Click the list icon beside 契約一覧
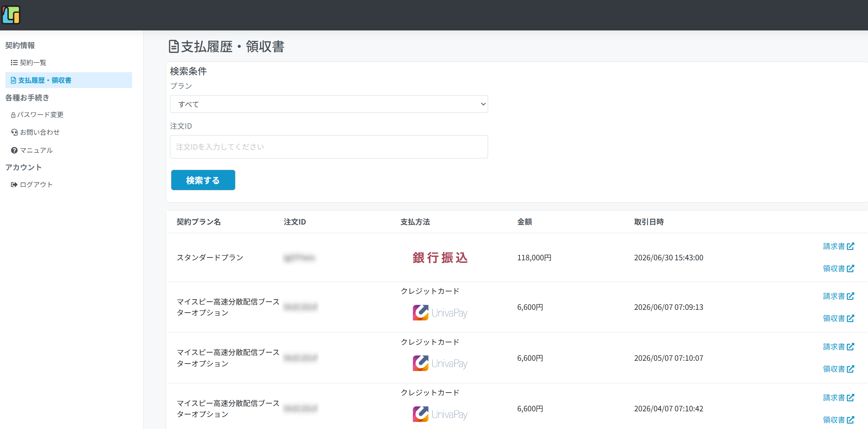Image resolution: width=868 pixels, height=429 pixels. tap(14, 63)
